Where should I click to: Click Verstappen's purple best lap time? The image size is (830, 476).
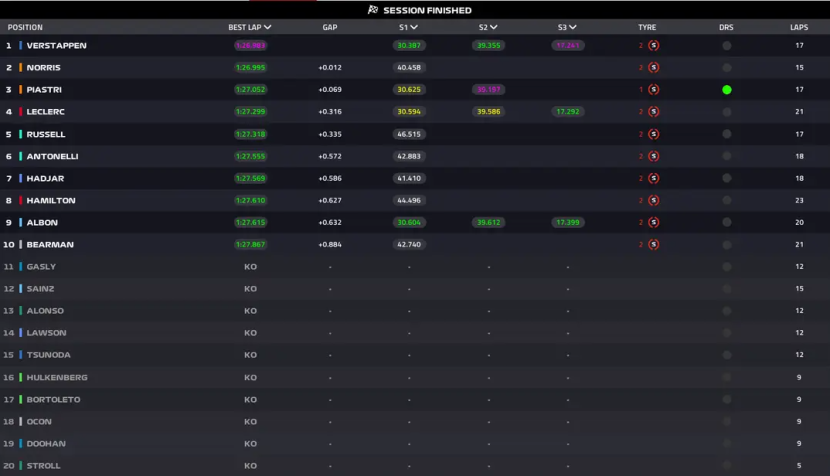click(x=250, y=46)
